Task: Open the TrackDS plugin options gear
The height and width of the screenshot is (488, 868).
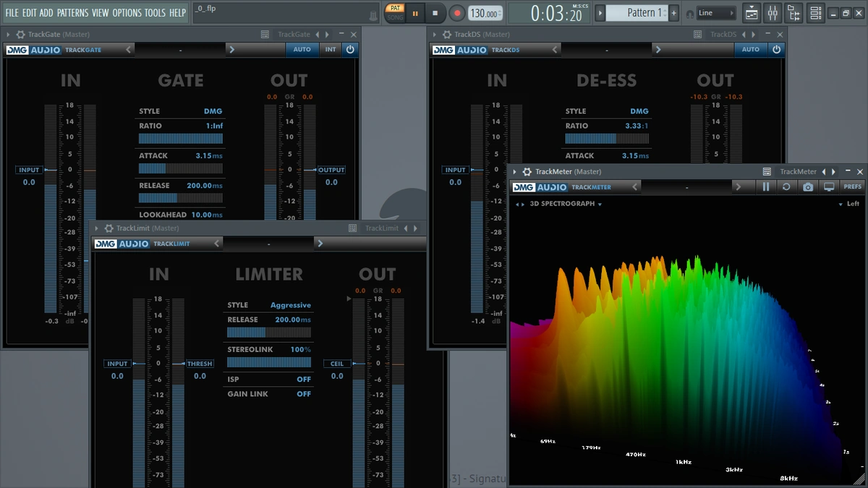Action: pyautogui.click(x=446, y=35)
